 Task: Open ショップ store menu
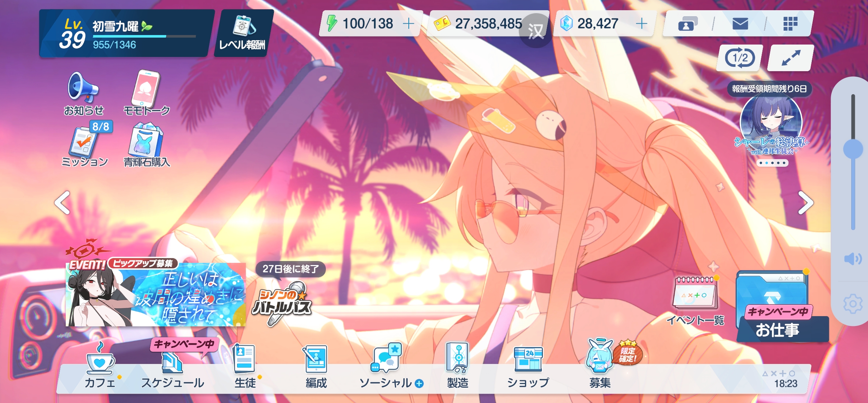click(528, 367)
